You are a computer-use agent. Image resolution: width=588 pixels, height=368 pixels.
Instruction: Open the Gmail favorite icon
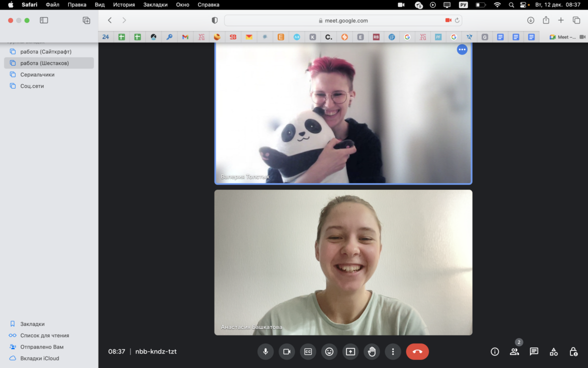pos(185,37)
